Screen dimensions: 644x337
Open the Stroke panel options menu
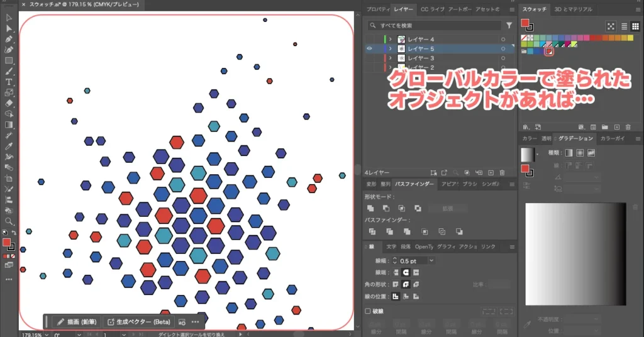click(512, 246)
